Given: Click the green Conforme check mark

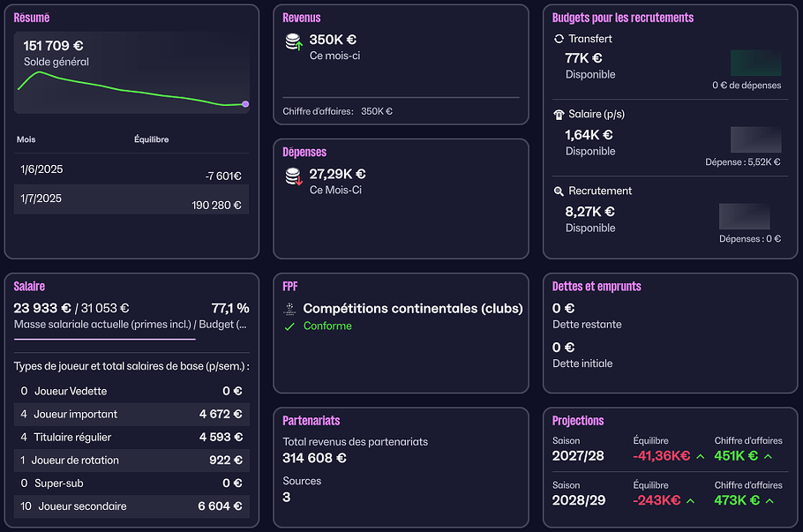Looking at the screenshot, I should coord(289,326).
